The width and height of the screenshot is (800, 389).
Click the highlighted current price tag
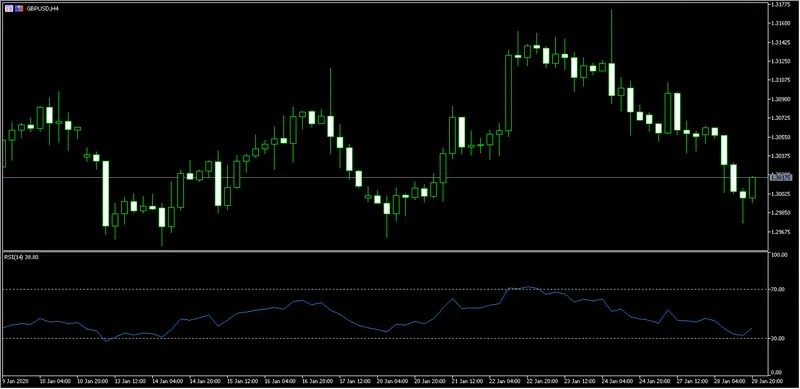point(782,177)
